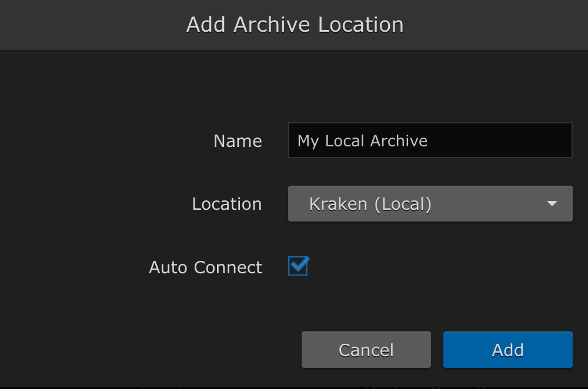
Task: Click the Name field label
Action: tap(238, 141)
